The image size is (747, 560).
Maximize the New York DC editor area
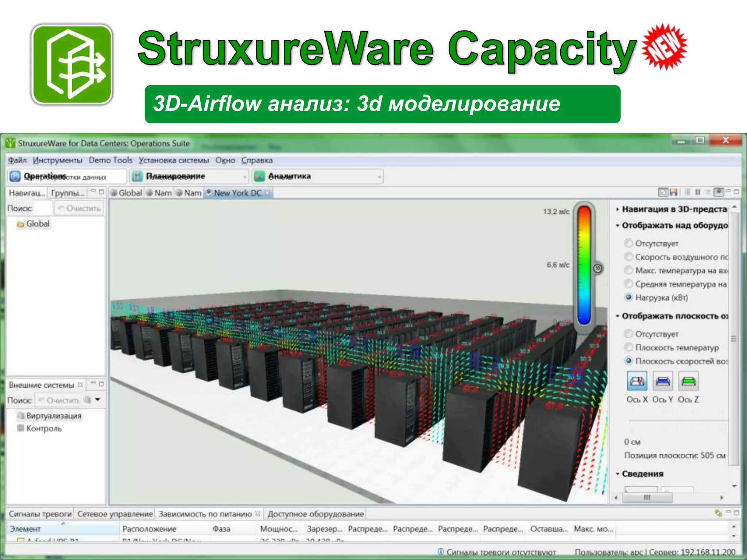click(736, 191)
